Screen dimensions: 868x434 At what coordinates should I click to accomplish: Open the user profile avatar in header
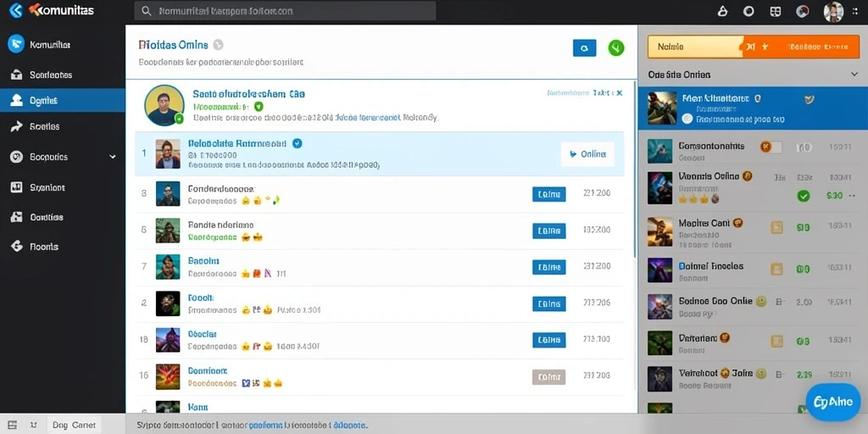(833, 11)
